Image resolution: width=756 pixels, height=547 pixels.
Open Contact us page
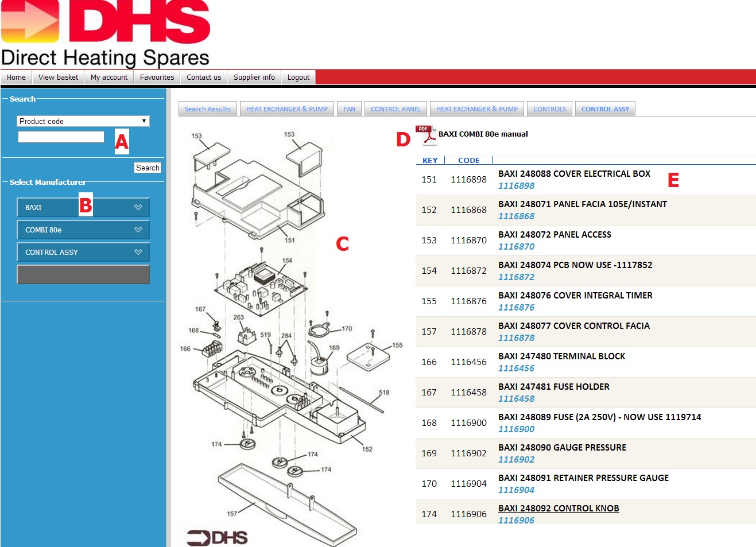point(204,77)
